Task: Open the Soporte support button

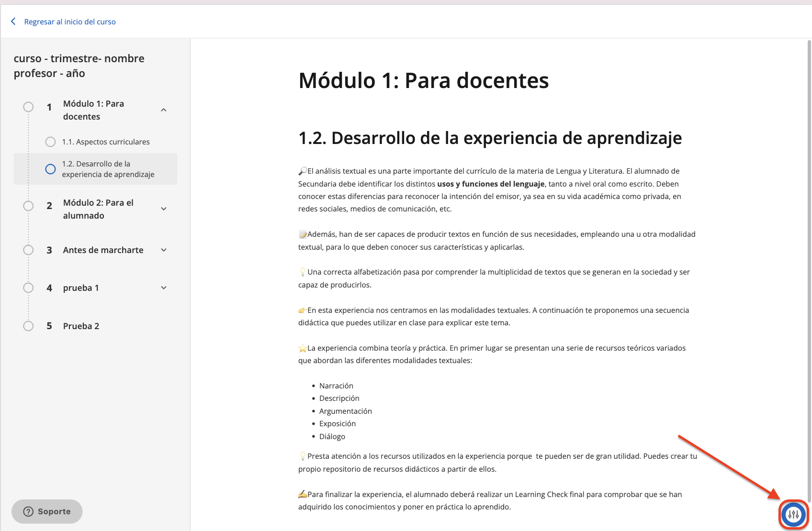Action: tap(47, 511)
